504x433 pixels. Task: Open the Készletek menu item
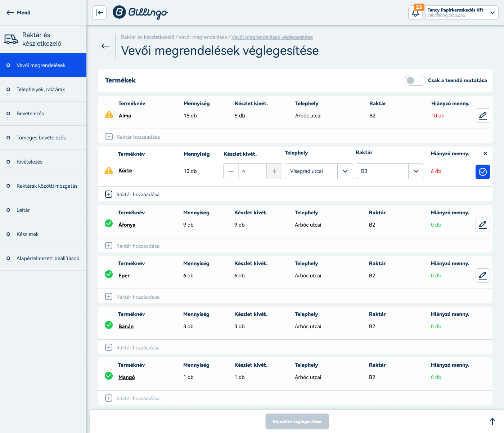click(43, 234)
